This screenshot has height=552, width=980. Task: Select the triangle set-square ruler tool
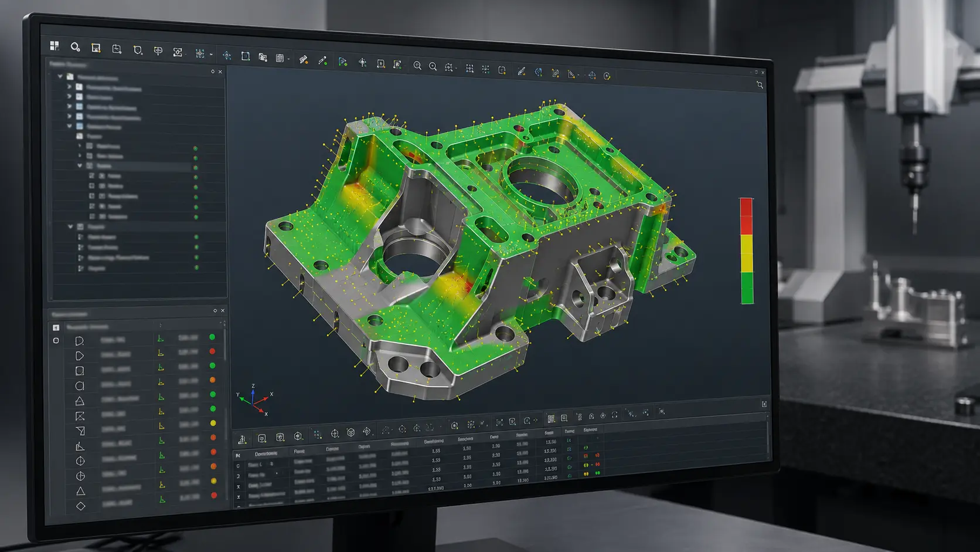tap(571, 74)
